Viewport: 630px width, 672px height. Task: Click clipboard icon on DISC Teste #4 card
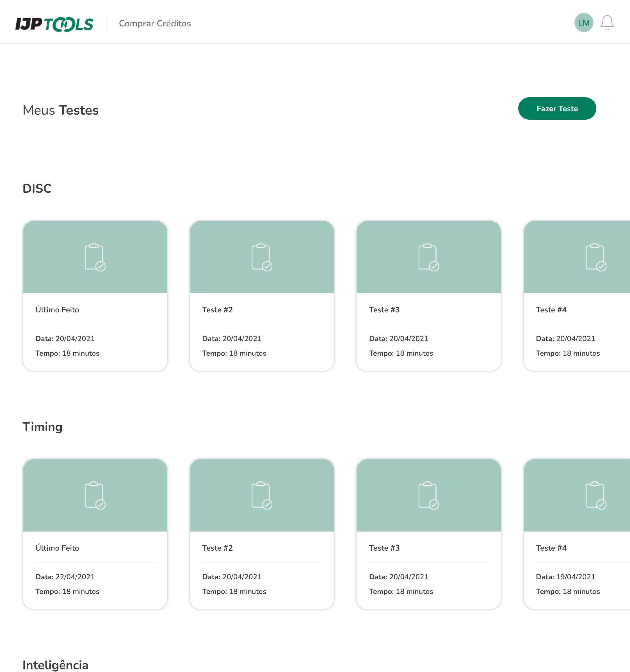click(x=596, y=257)
